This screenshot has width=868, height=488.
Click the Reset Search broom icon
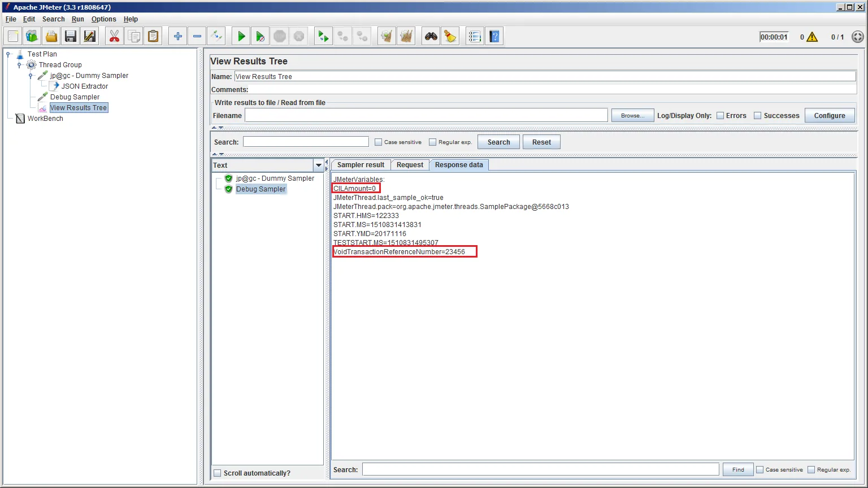coord(450,37)
